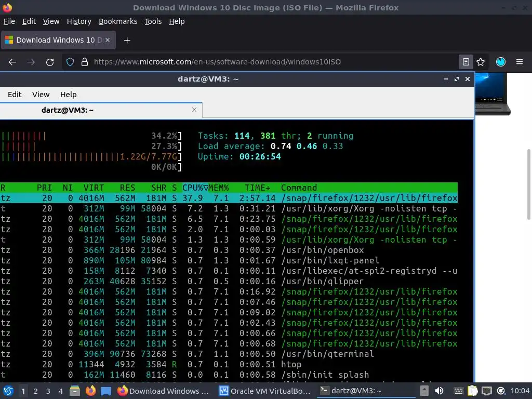
Task: Launch Firefox from the panel quicklaunch
Action: pyautogui.click(x=90, y=391)
